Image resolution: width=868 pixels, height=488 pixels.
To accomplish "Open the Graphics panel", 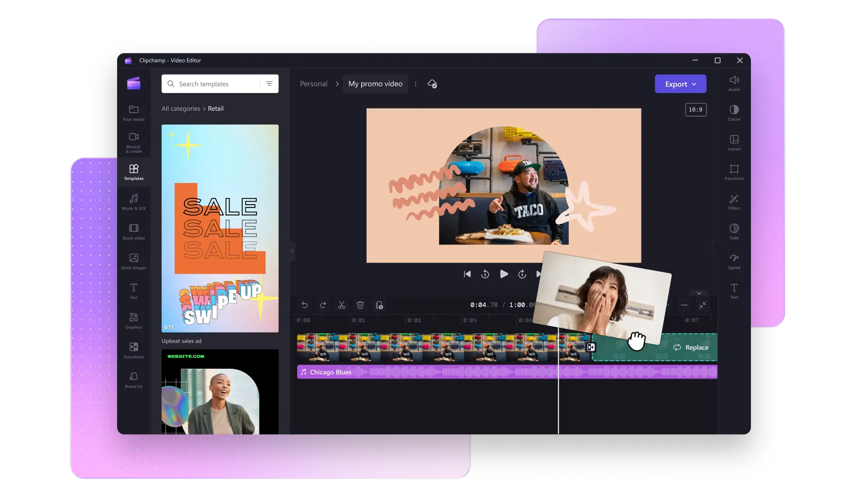I will click(x=133, y=320).
